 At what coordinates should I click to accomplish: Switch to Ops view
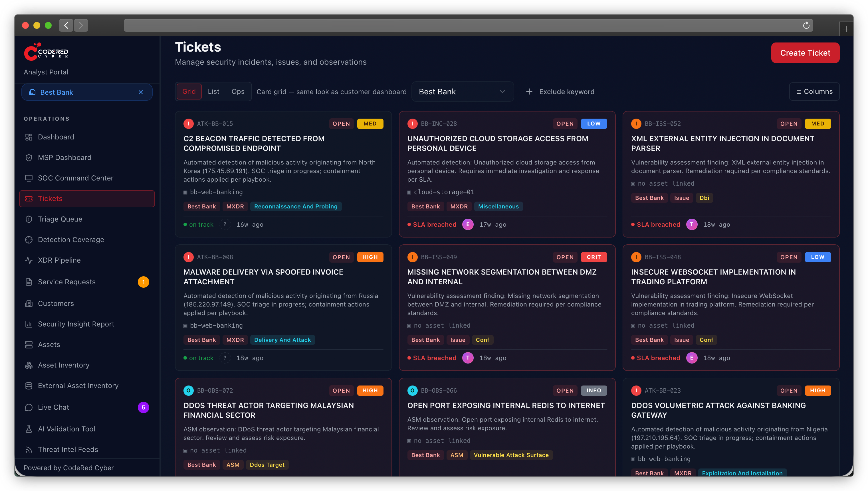coord(238,92)
